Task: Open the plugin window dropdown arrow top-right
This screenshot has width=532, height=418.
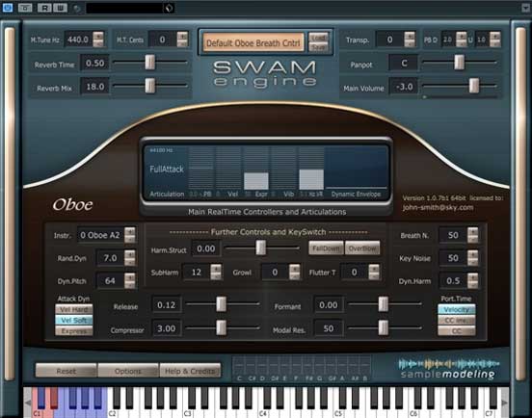Action: pyautogui.click(x=526, y=8)
